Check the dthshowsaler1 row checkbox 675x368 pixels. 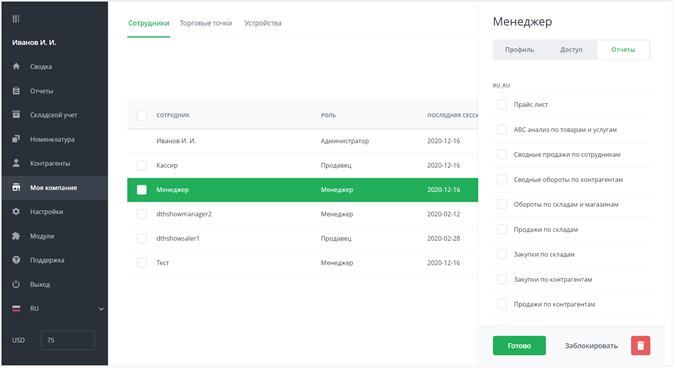(x=142, y=238)
